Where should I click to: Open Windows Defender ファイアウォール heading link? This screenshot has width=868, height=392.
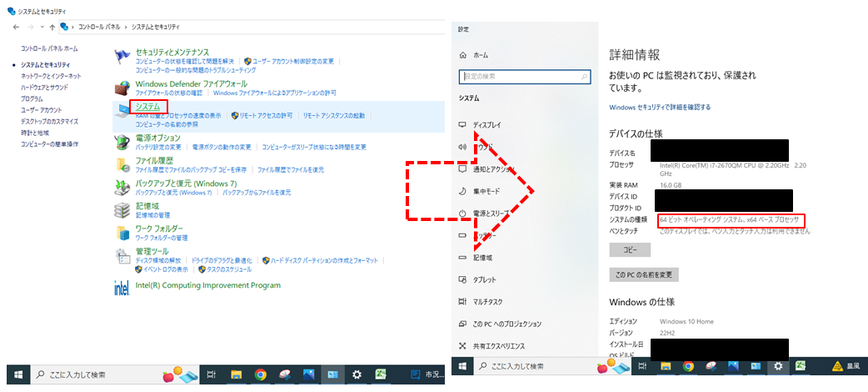(x=192, y=83)
